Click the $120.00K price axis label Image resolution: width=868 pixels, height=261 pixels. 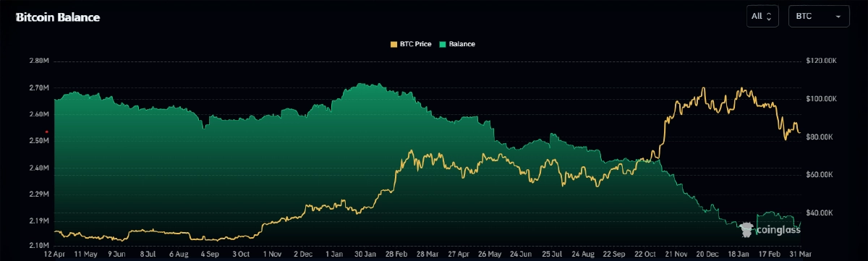tap(822, 61)
